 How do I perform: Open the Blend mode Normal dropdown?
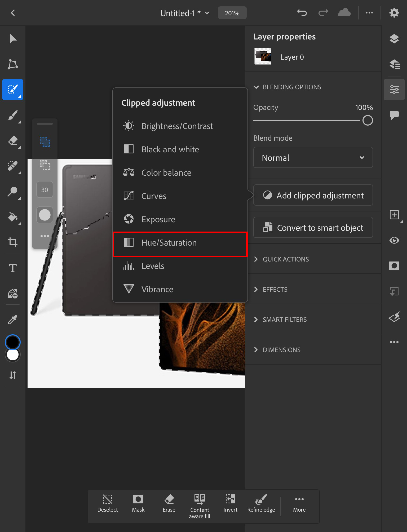tap(313, 158)
